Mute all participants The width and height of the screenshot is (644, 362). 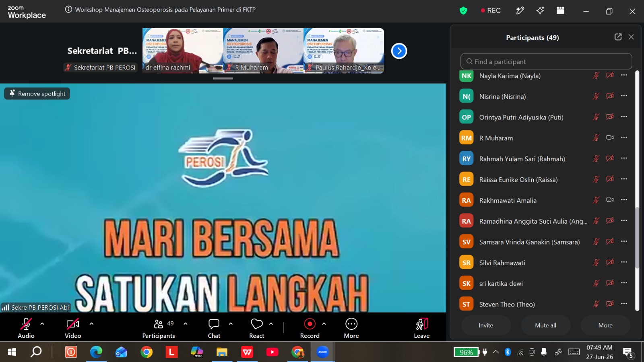[545, 325]
